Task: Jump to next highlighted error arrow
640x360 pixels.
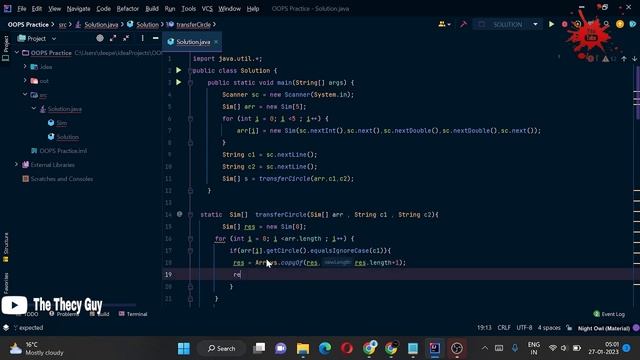Action: point(634,59)
